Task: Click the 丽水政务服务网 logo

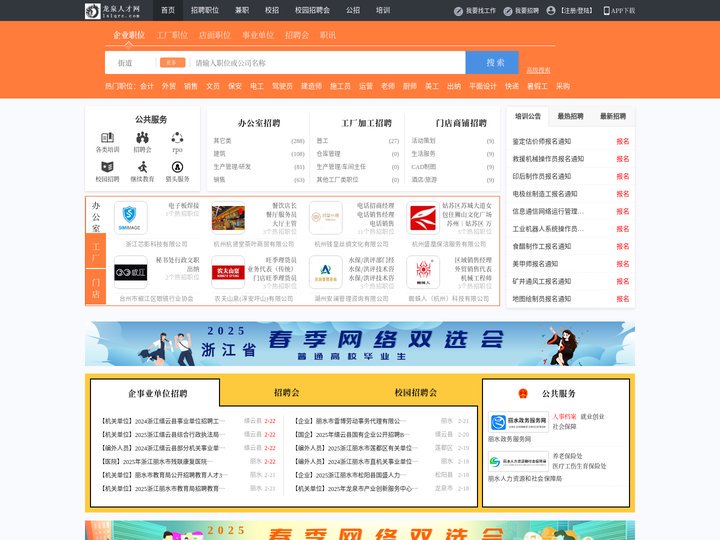Action: (x=518, y=422)
